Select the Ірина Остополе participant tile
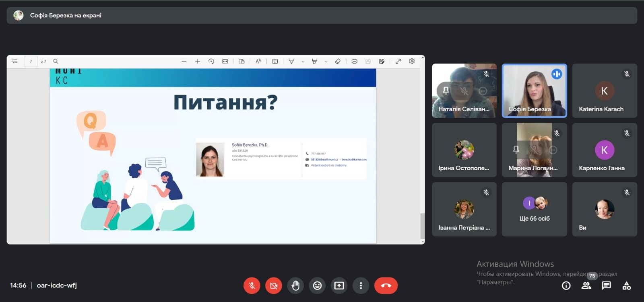This screenshot has height=302, width=644. click(464, 150)
